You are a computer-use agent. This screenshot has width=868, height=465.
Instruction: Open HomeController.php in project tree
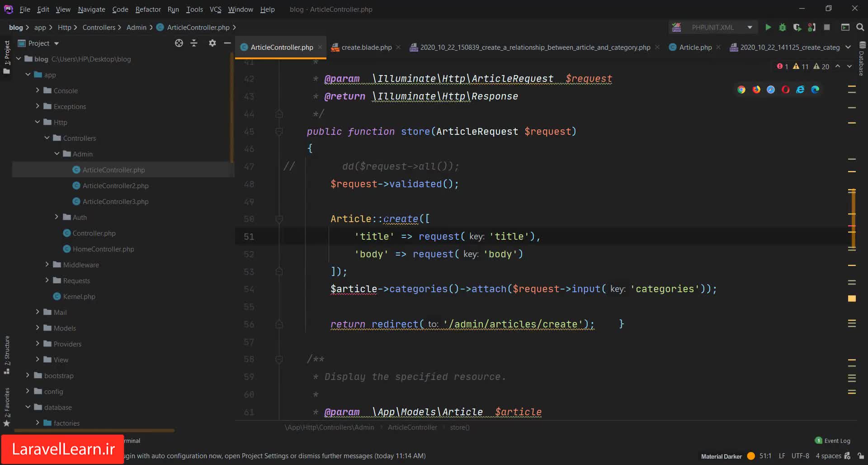103,249
